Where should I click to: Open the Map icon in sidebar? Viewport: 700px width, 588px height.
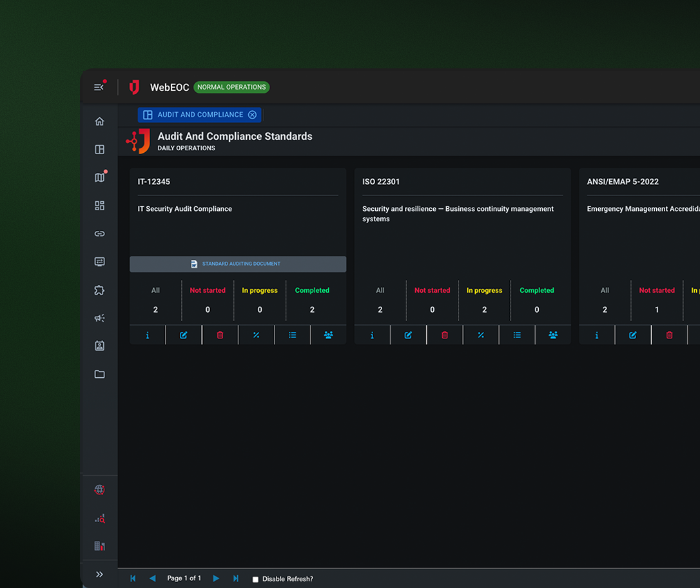click(x=99, y=178)
